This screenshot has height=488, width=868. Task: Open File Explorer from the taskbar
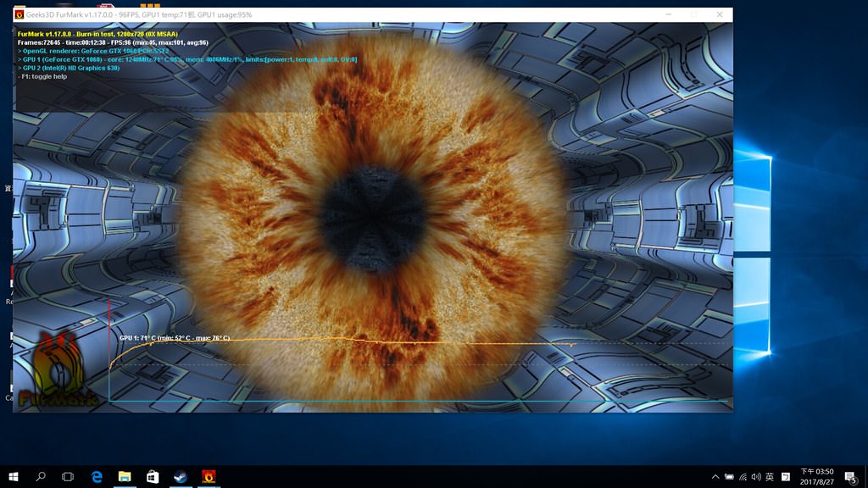(x=125, y=476)
